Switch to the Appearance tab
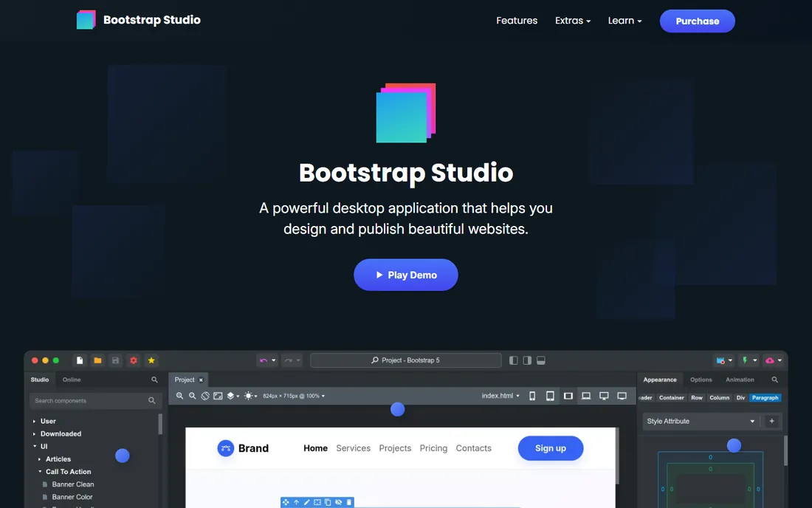Image resolution: width=812 pixels, height=508 pixels. (x=660, y=380)
